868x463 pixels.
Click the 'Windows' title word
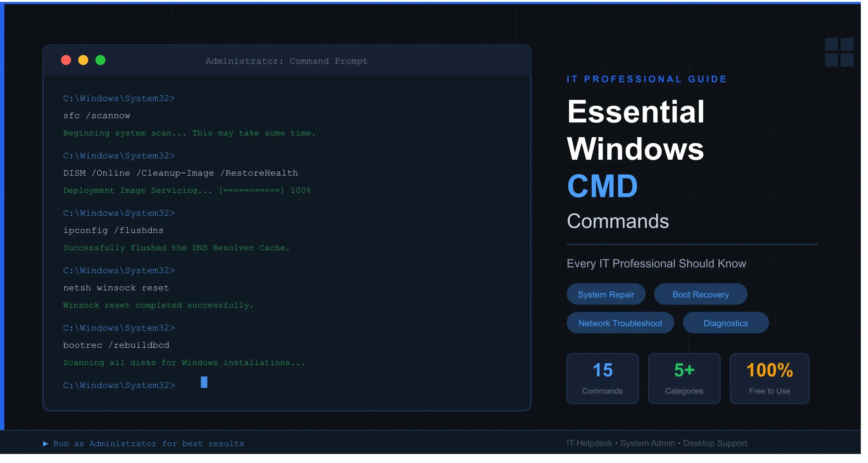pyautogui.click(x=635, y=149)
